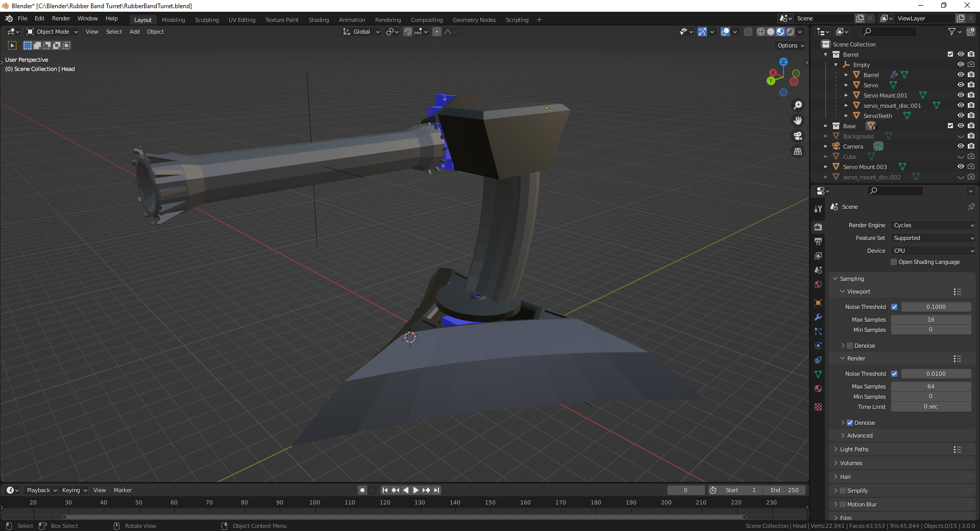
Task: Disable the render Noise Threshold checkbox
Action: point(894,374)
